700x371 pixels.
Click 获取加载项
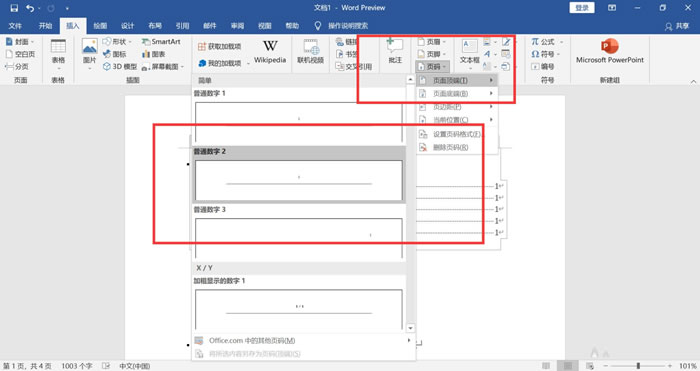coord(220,46)
